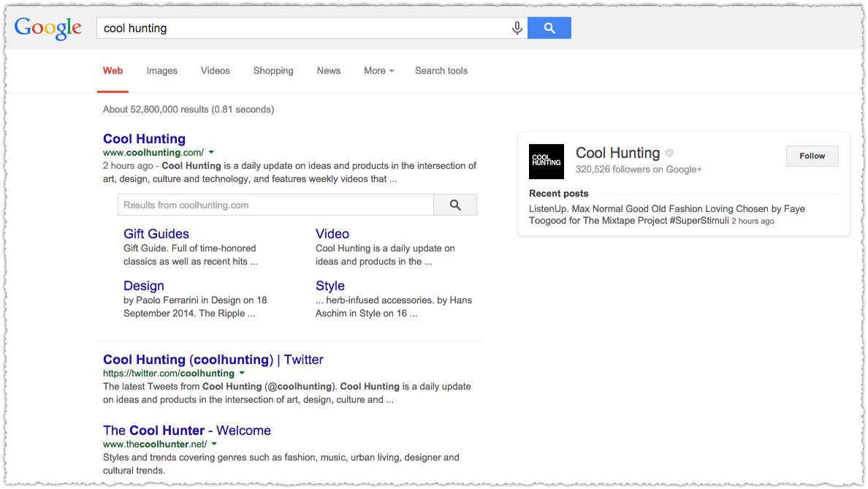Open the Cool Hunting Twitter result link
The width and height of the screenshot is (868, 489).
pyautogui.click(x=213, y=360)
